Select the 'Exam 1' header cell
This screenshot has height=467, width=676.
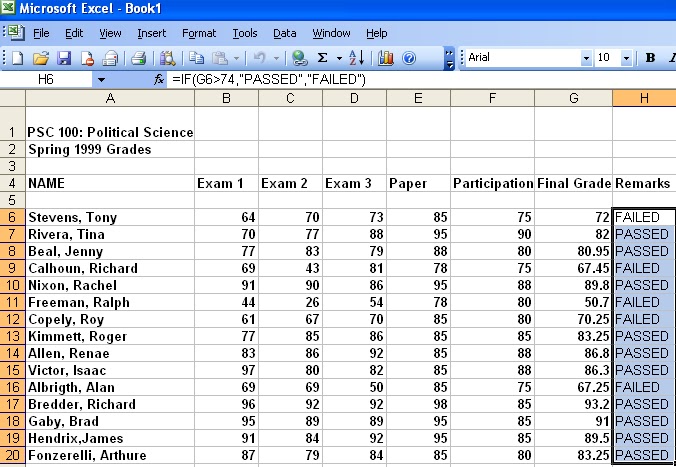click(x=226, y=183)
